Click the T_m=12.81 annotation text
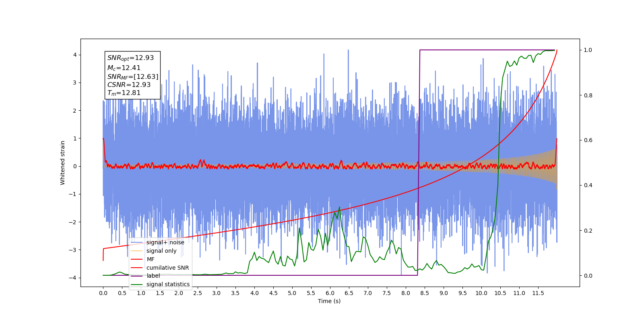644x322 pixels. 124,93
